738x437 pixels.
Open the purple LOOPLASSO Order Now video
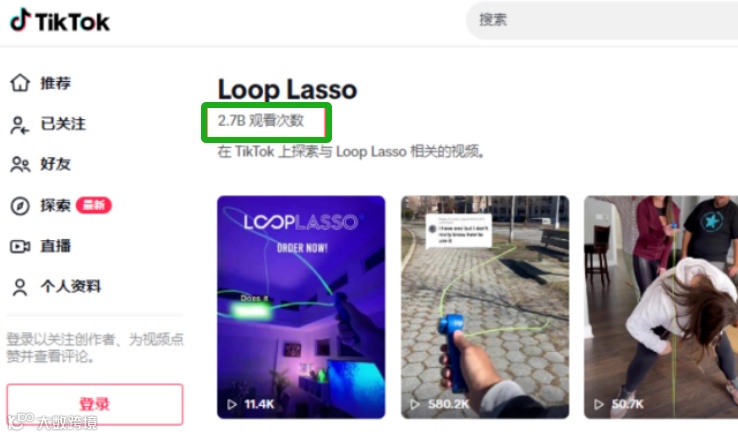point(301,307)
